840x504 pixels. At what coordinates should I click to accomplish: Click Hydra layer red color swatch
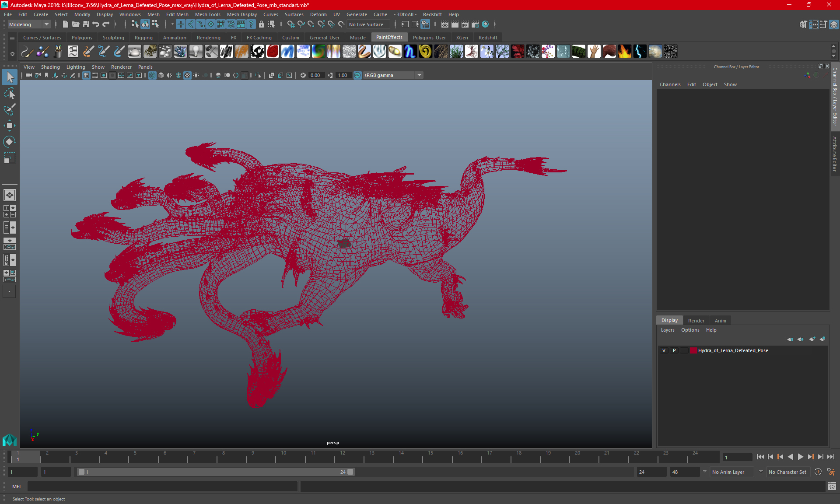693,350
